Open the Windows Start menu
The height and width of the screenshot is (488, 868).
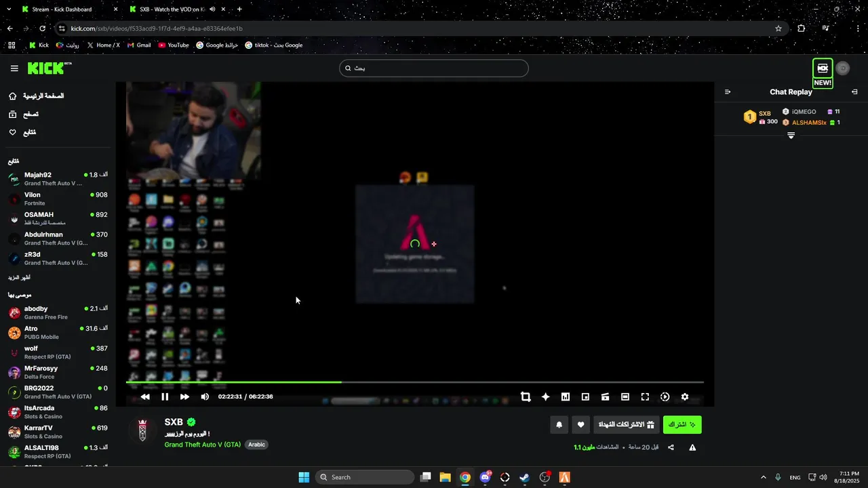[304, 477]
